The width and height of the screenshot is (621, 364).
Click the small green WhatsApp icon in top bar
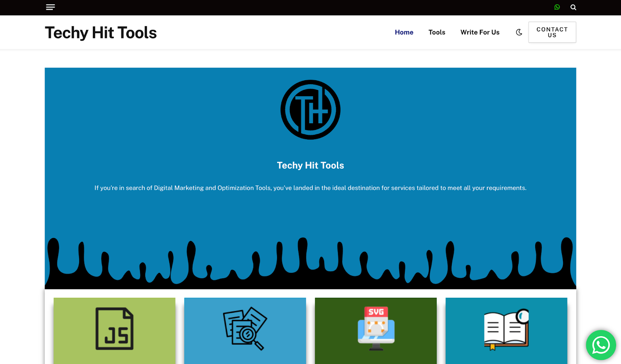pos(557,7)
